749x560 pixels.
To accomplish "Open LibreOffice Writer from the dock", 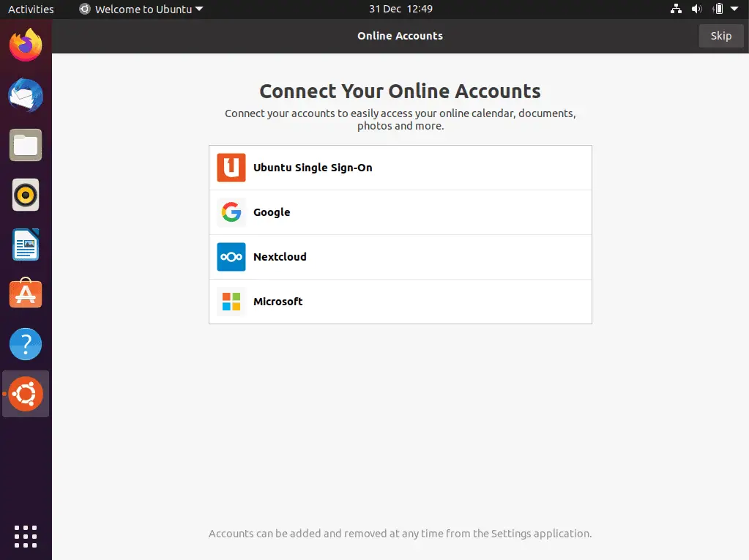I will 26,244.
